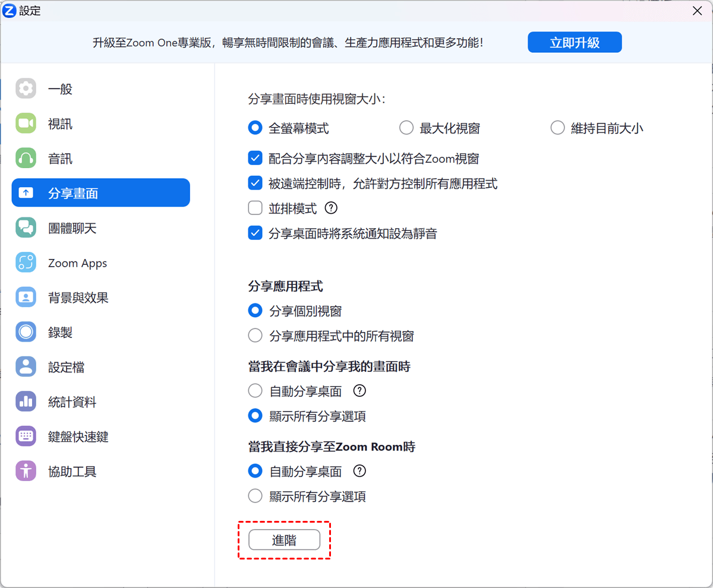This screenshot has height=588, width=713.
Task: Click the 統計資料 bar chart icon
Action: click(26, 402)
